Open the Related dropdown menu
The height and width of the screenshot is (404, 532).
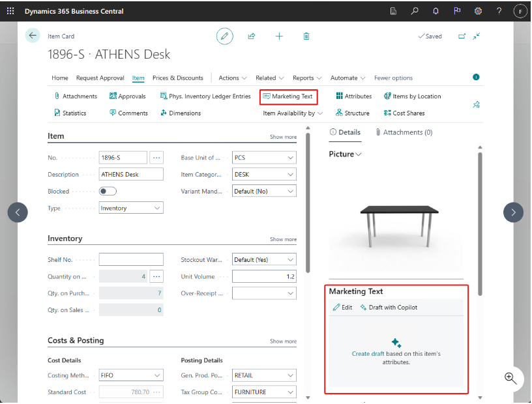tap(270, 78)
